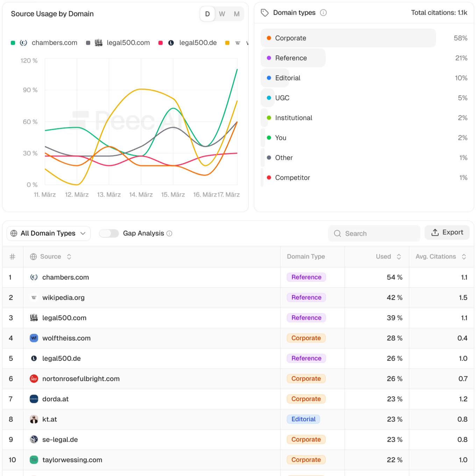Click the red NRF logo for nortonrosefulbright.com
Image resolution: width=476 pixels, height=476 pixels.
click(34, 378)
